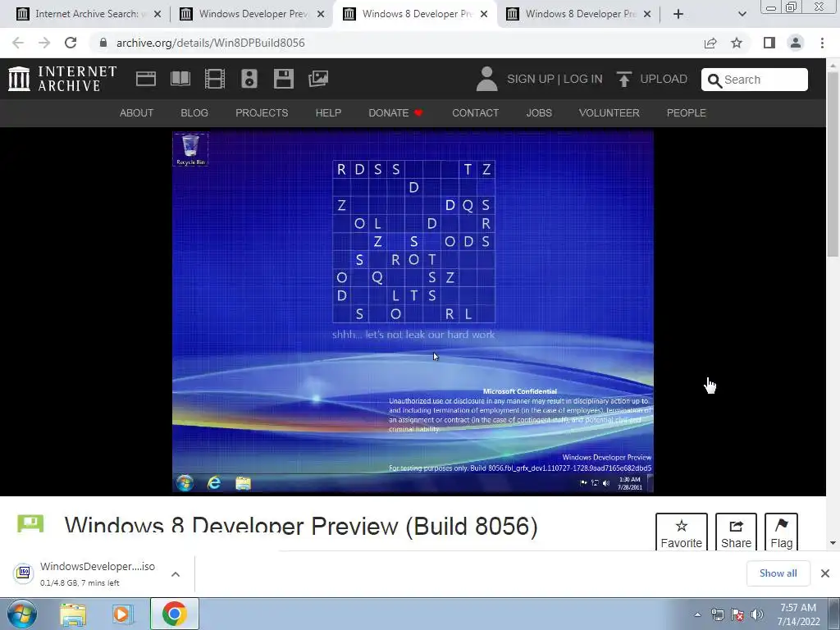Image resolution: width=840 pixels, height=630 pixels.
Task: Expand the tab search chevron
Action: pos(742,14)
